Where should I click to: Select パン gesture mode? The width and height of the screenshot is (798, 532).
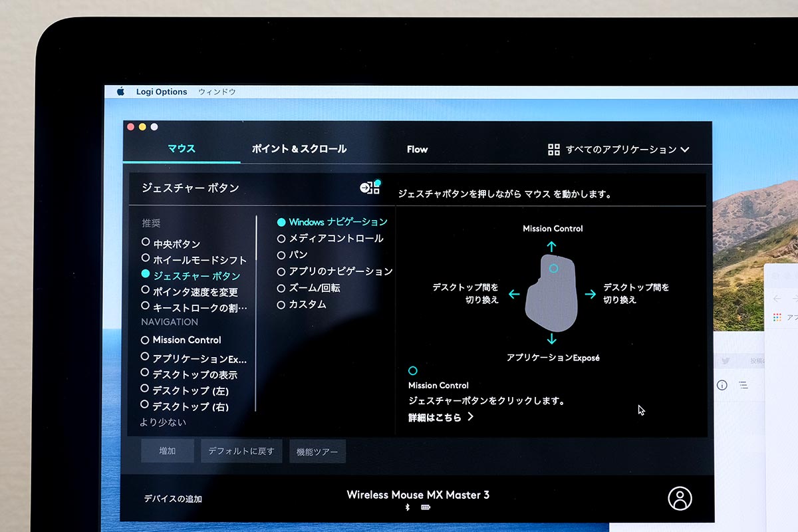point(292,255)
